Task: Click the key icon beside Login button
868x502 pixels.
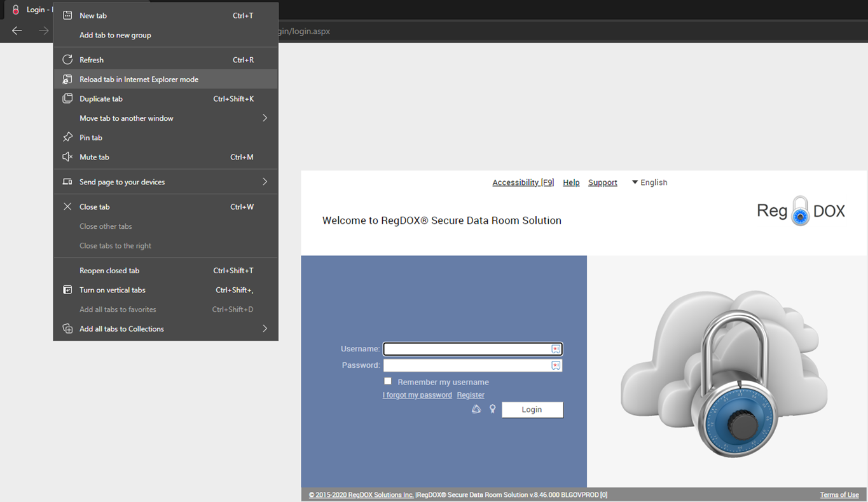Action: click(x=492, y=409)
